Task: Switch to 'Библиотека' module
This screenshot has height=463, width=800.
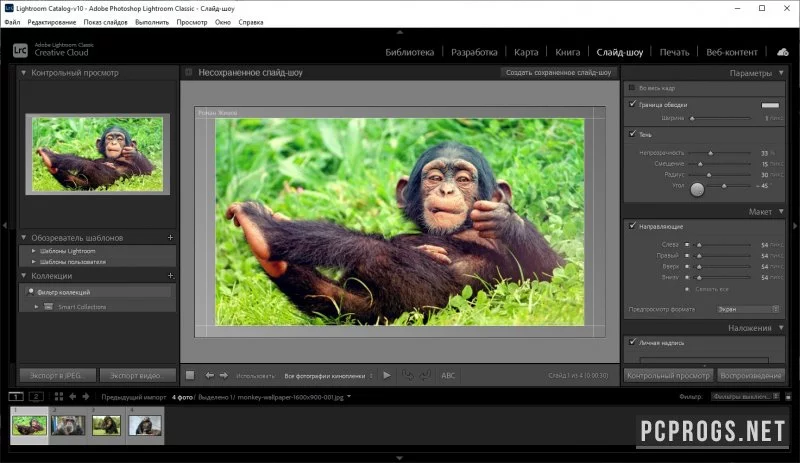Action: coord(410,52)
